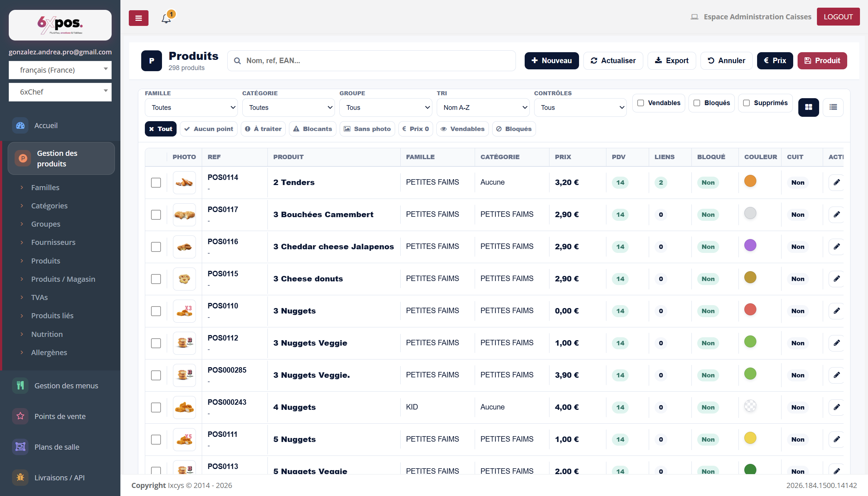Open the Famille filter dropdown
Screen dimensions: 868x496
[x=191, y=107]
